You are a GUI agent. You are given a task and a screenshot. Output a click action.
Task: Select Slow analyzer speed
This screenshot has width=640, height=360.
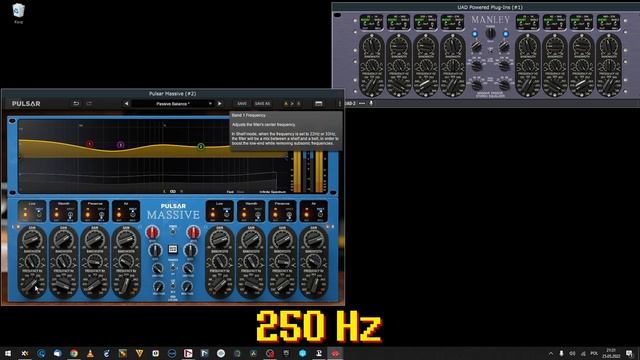pos(241,191)
